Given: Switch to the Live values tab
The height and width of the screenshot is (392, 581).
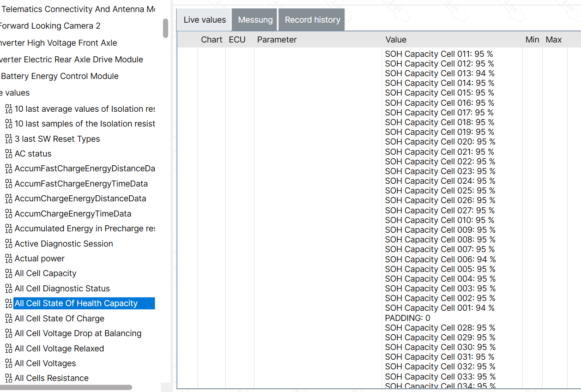Looking at the screenshot, I should (205, 20).
